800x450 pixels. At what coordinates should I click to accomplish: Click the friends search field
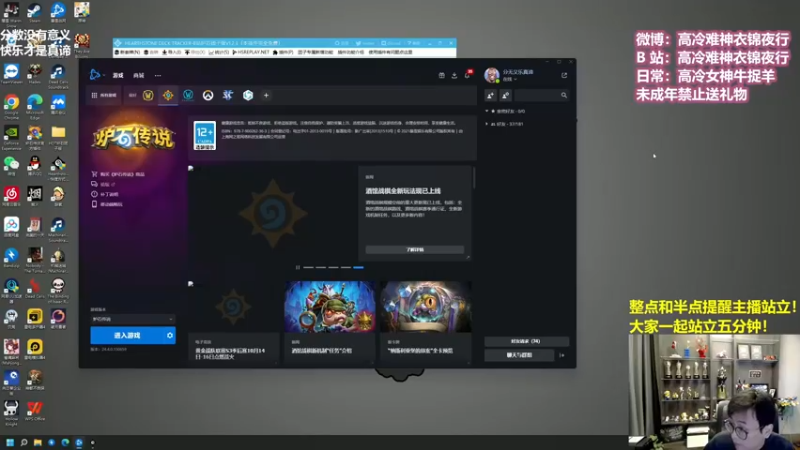coord(541,95)
